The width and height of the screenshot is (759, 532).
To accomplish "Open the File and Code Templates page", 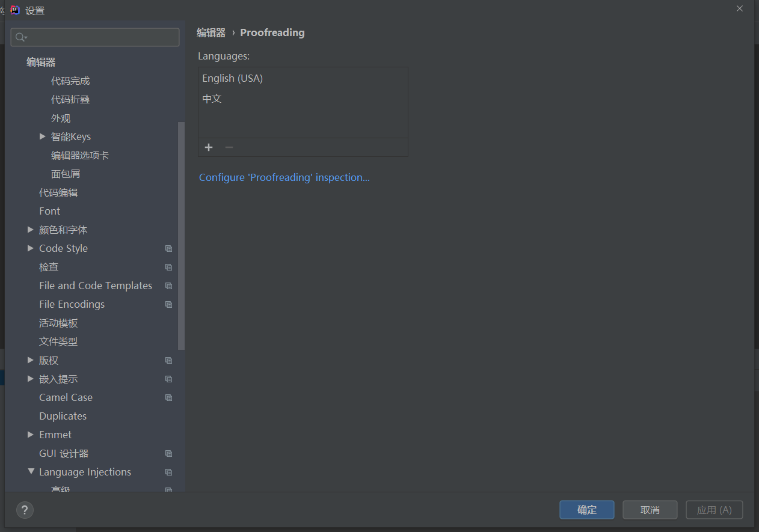I will tap(96, 286).
